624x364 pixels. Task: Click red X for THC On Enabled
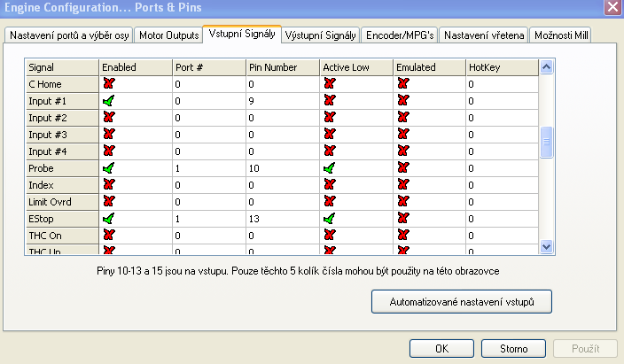pyautogui.click(x=109, y=235)
